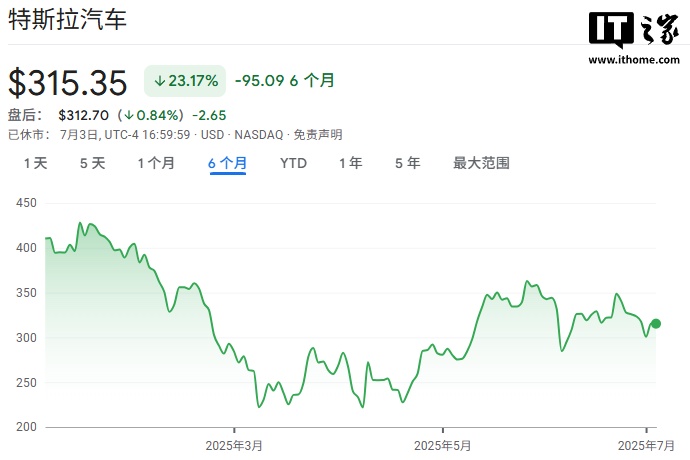Click the after-hours price $312.70
The width and height of the screenshot is (690, 460).
click(84, 115)
